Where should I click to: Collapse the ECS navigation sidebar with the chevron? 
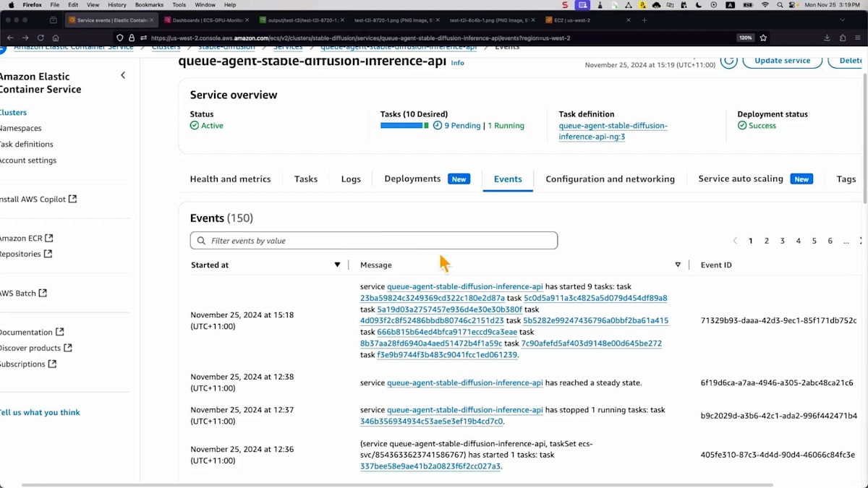pyautogui.click(x=123, y=75)
